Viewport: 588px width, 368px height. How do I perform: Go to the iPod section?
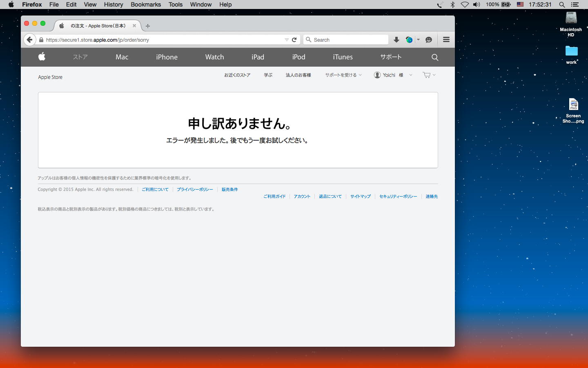coord(298,57)
